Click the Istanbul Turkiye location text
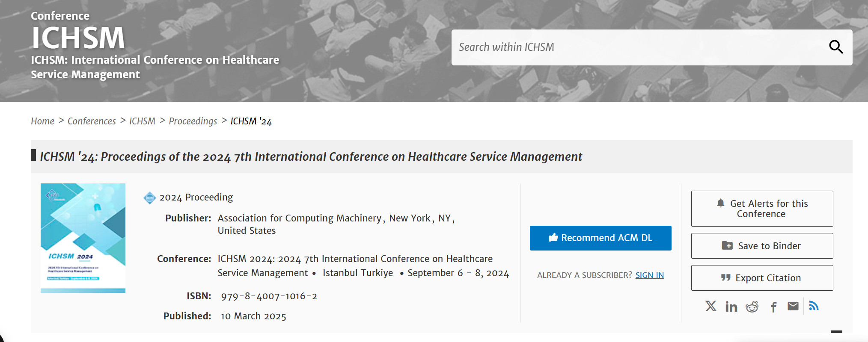 pyautogui.click(x=358, y=273)
